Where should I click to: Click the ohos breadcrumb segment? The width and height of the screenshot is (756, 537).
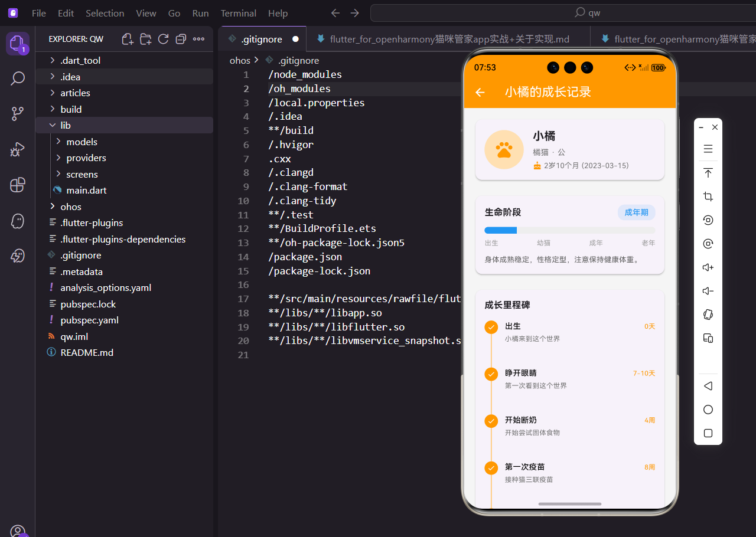click(x=240, y=60)
